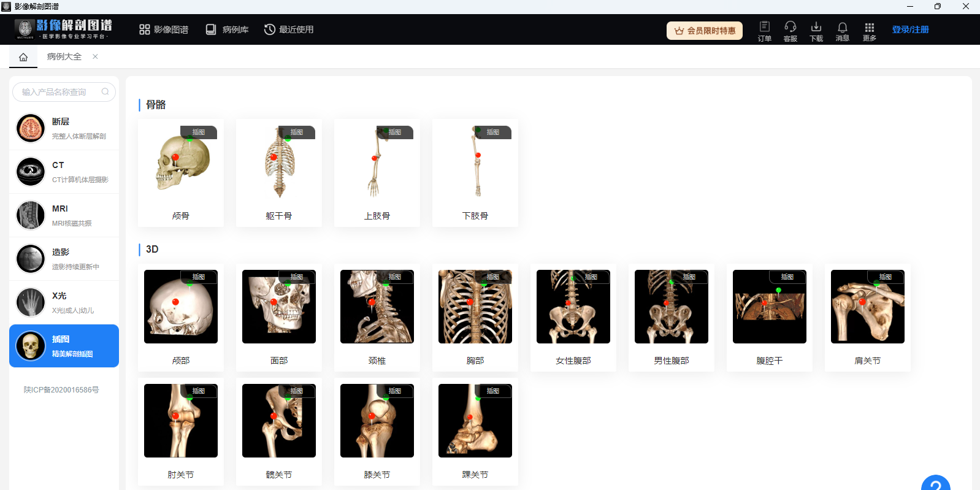Click the 登录/注册 link
This screenshot has height=490, width=980.
[910, 29]
